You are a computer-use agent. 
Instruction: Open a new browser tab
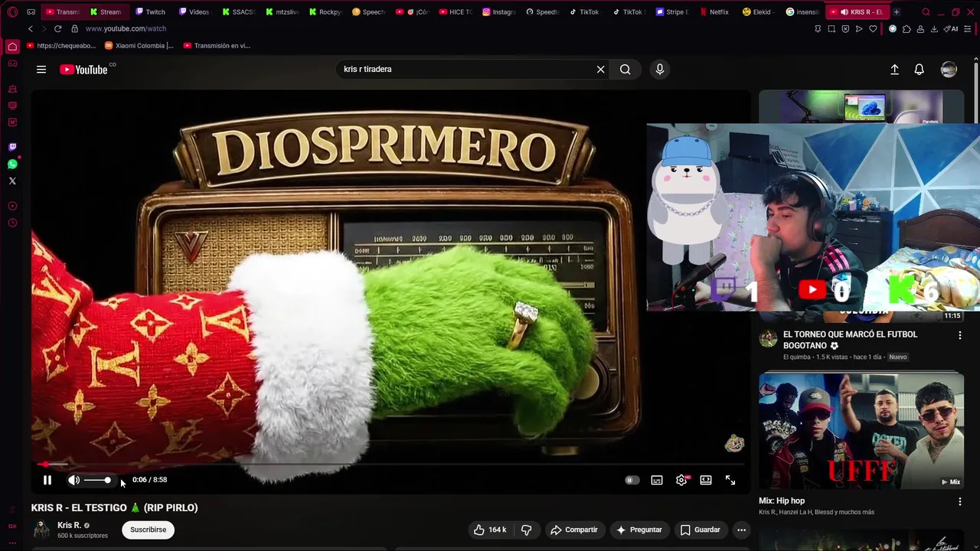coord(897,11)
